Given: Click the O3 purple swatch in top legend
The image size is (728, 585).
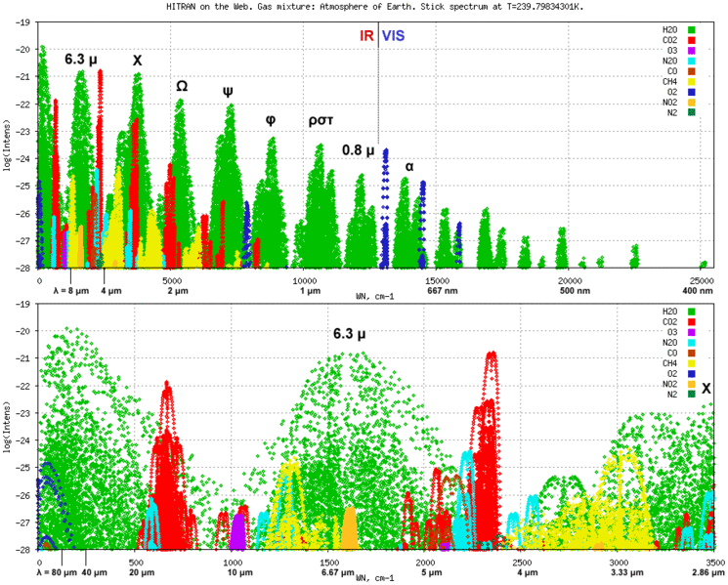Looking at the screenshot, I should (x=691, y=51).
